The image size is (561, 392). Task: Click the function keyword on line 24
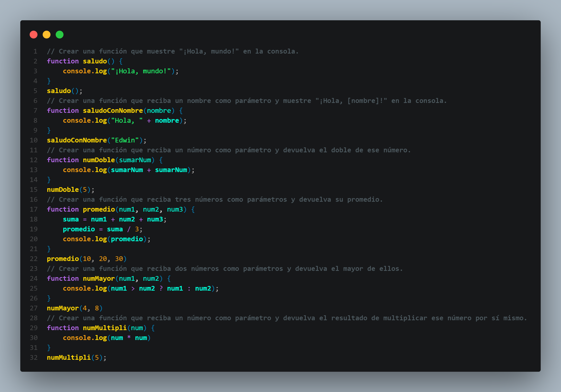(x=63, y=279)
